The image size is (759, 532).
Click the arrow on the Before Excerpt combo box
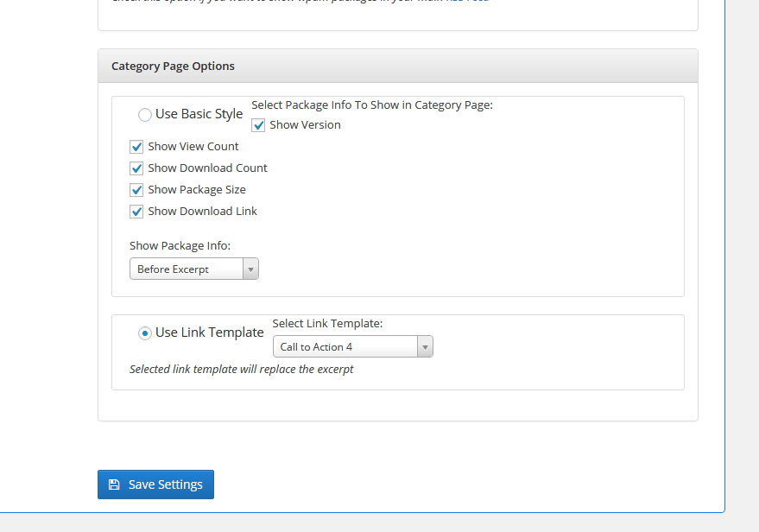(x=250, y=269)
